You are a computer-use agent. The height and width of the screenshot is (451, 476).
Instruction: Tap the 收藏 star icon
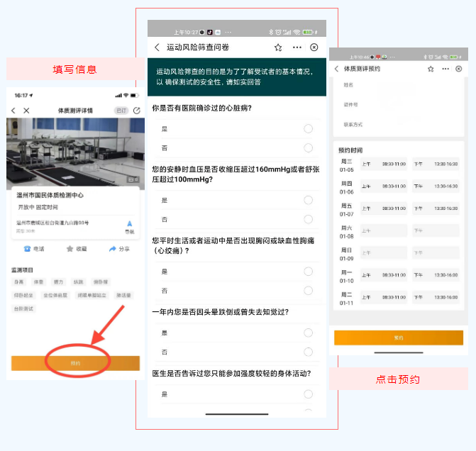point(70,249)
